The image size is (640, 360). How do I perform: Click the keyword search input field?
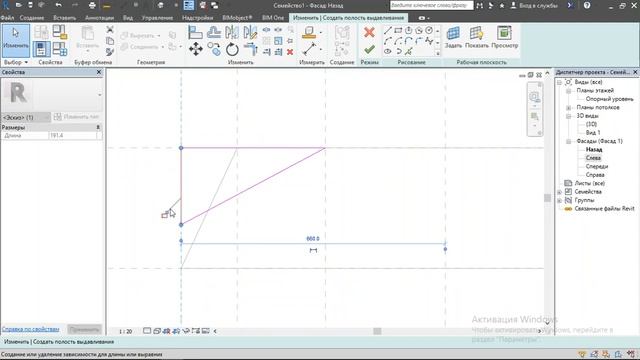pyautogui.click(x=431, y=5)
